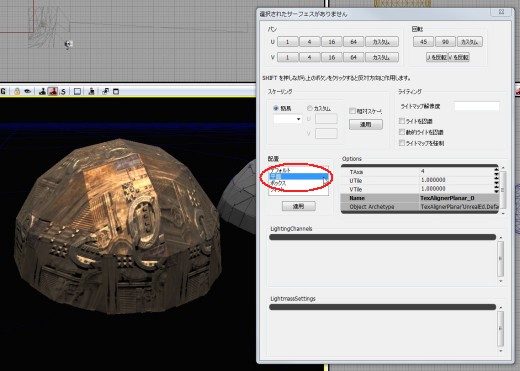
Task: Click the UTile spinner arrows
Action: 496,180
